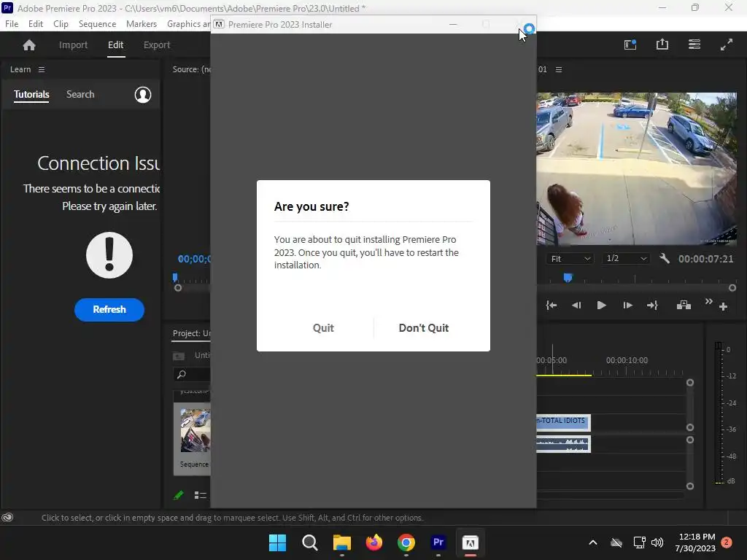Click Go to Out point button
The image size is (747, 560).
(652, 306)
